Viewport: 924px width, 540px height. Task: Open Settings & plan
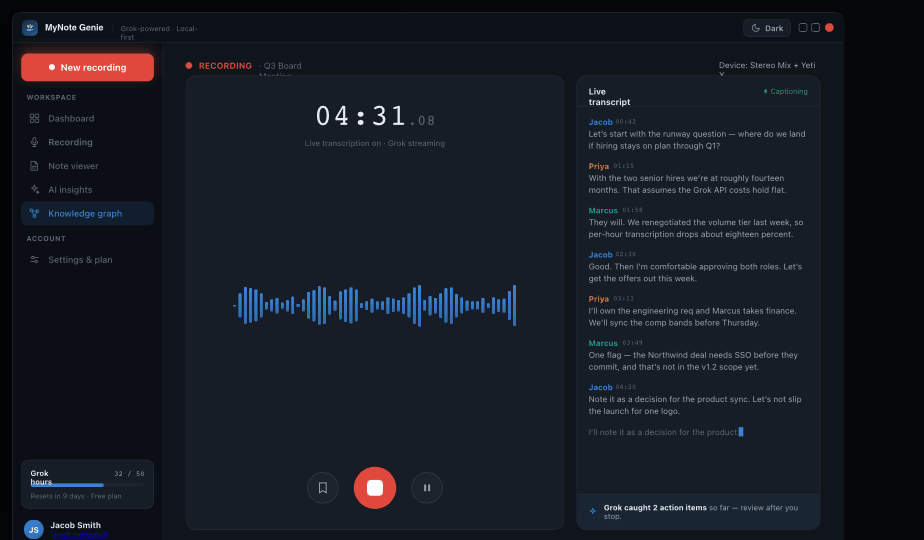[x=87, y=259]
